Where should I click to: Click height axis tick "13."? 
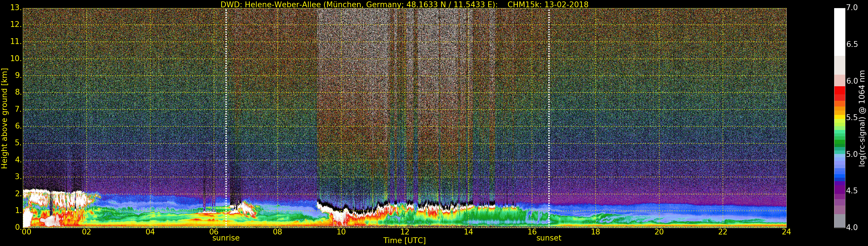pyautogui.click(x=16, y=8)
